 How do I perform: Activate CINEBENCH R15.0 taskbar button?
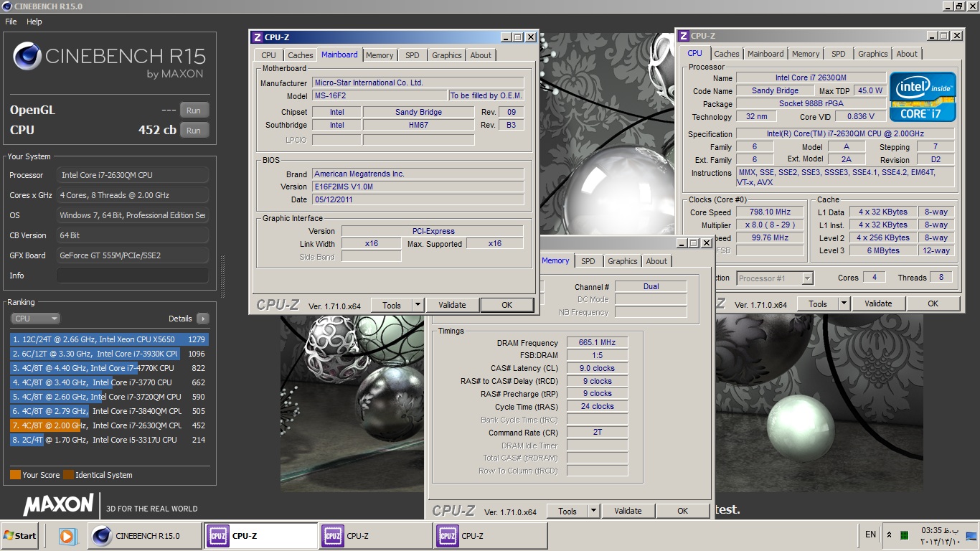tap(146, 535)
